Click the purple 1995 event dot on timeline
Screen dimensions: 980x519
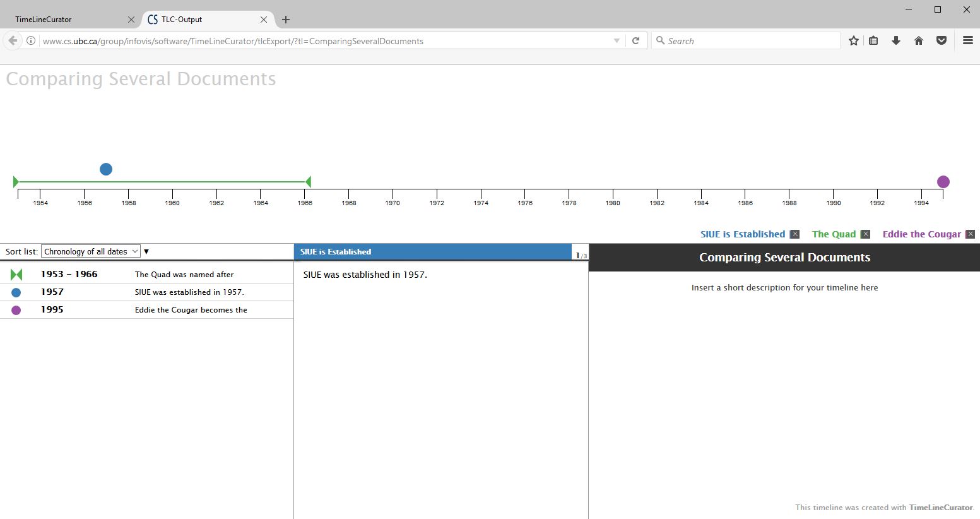(943, 182)
